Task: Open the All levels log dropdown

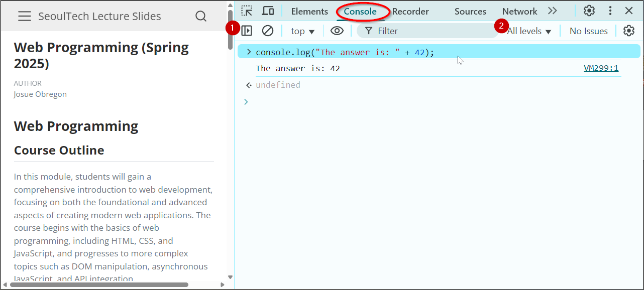Action: [529, 31]
